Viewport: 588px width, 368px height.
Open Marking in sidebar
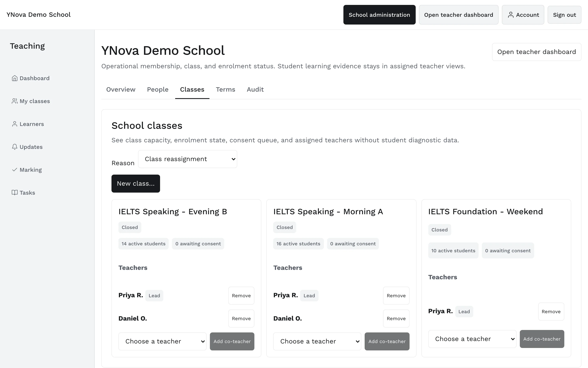31,170
